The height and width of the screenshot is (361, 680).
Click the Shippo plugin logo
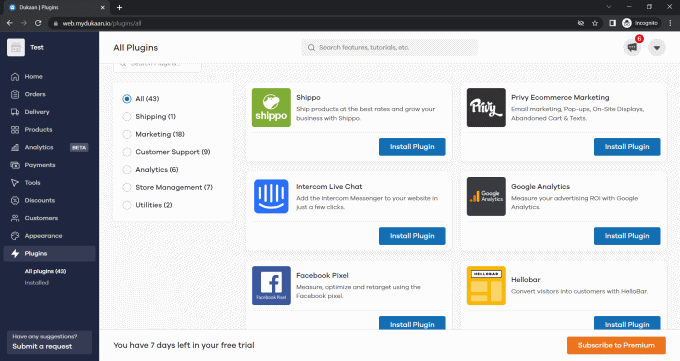[x=271, y=108]
